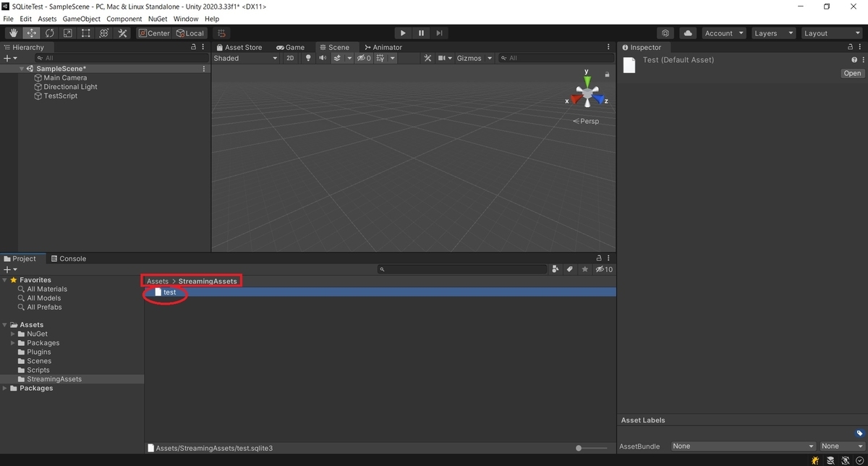Screen dimensions: 868x466
Task: Click the scene lighting bulb icon
Action: tap(307, 58)
